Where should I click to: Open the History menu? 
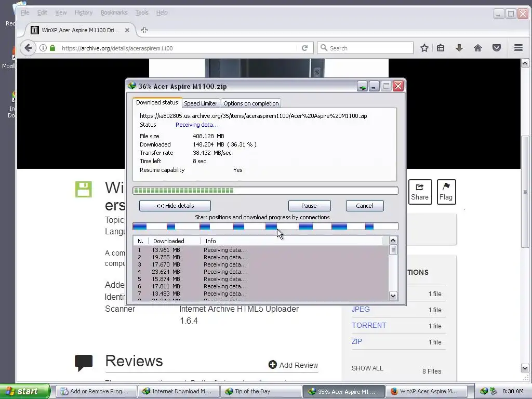(84, 12)
